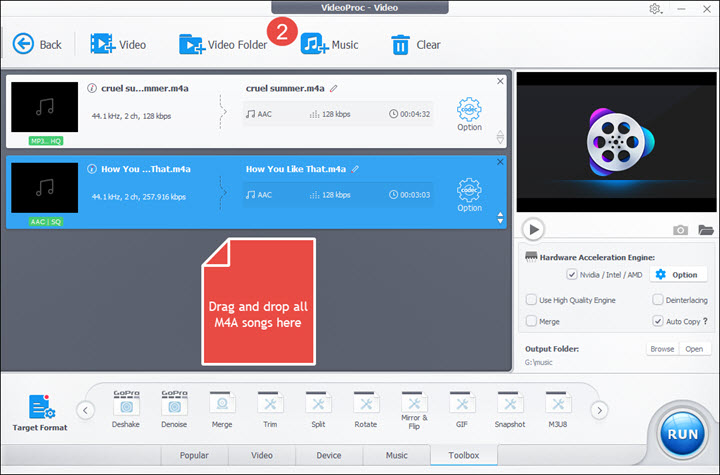Select the Rotate tool
Screen dimensions: 720x475
[366, 409]
